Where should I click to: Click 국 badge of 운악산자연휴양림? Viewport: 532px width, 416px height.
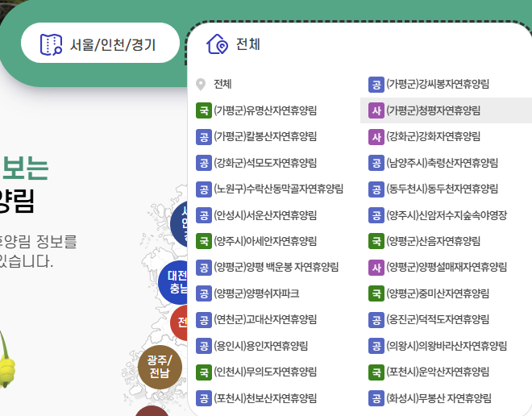pyautogui.click(x=376, y=372)
